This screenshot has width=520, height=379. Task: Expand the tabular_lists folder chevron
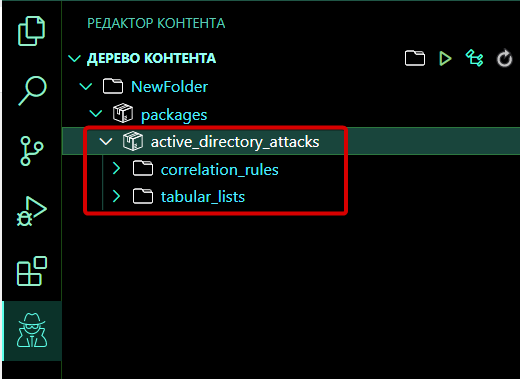point(116,196)
